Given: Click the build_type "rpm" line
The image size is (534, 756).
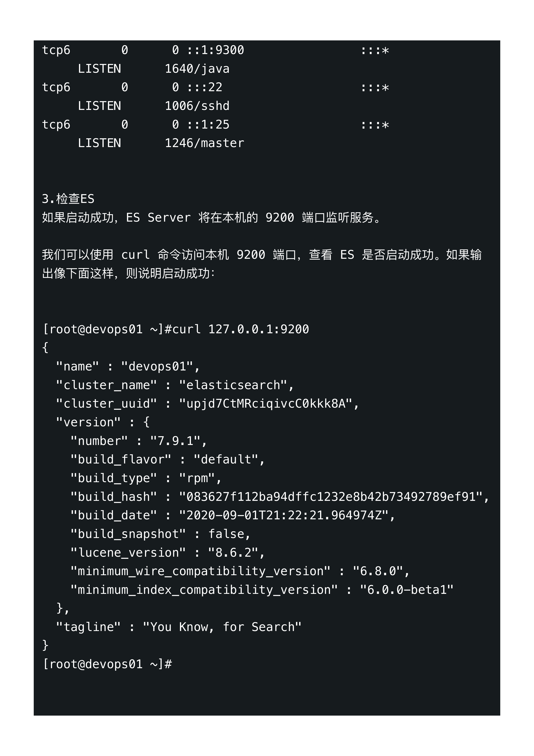Looking at the screenshot, I should [x=146, y=478].
